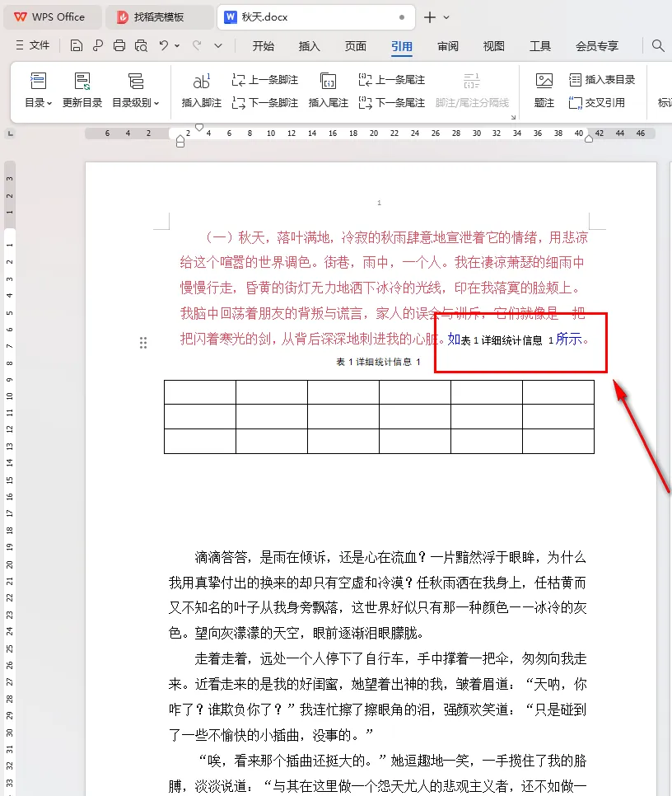Click the Print icon
Image resolution: width=672 pixels, height=796 pixels.
(119, 45)
